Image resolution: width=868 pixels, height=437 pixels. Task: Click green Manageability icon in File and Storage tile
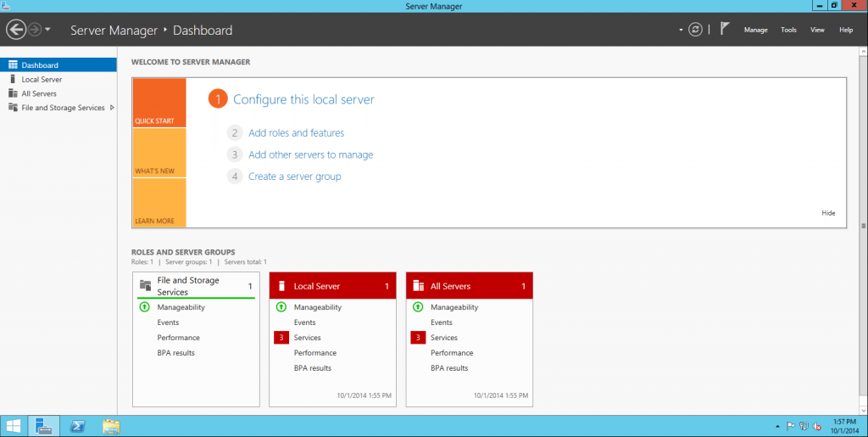pos(145,307)
